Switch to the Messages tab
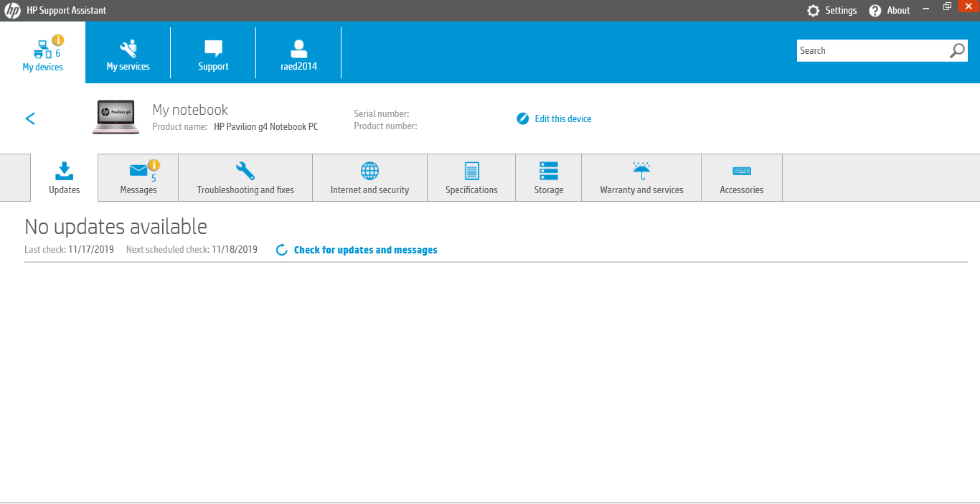Viewport: 980px width, 504px height. [138, 177]
